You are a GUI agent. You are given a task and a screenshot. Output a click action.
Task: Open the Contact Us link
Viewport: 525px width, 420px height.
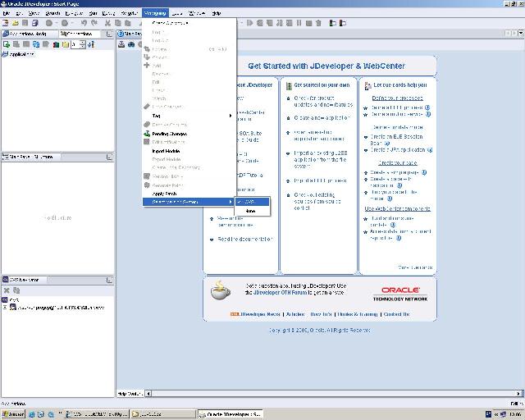pos(396,314)
